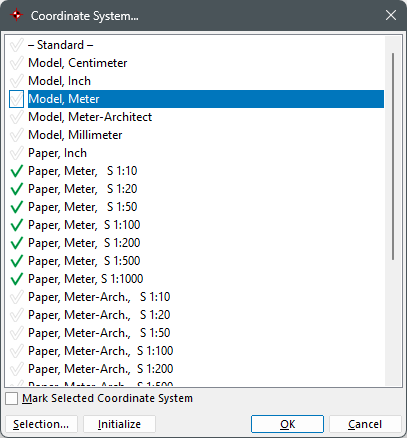Click the green checkmark beside Paper, Meter S 1:10
Screen dimensions: 407x438
pyautogui.click(x=16, y=171)
